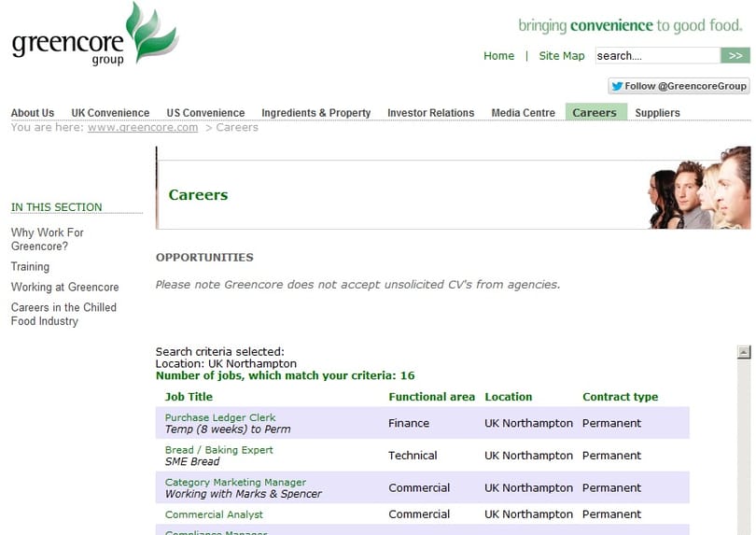Open the Purchase Ledger Clerk job

pos(220,417)
